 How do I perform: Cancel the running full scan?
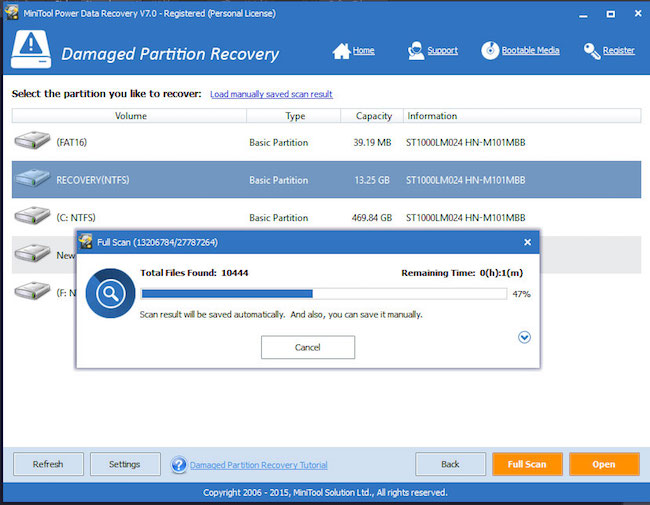[308, 347]
